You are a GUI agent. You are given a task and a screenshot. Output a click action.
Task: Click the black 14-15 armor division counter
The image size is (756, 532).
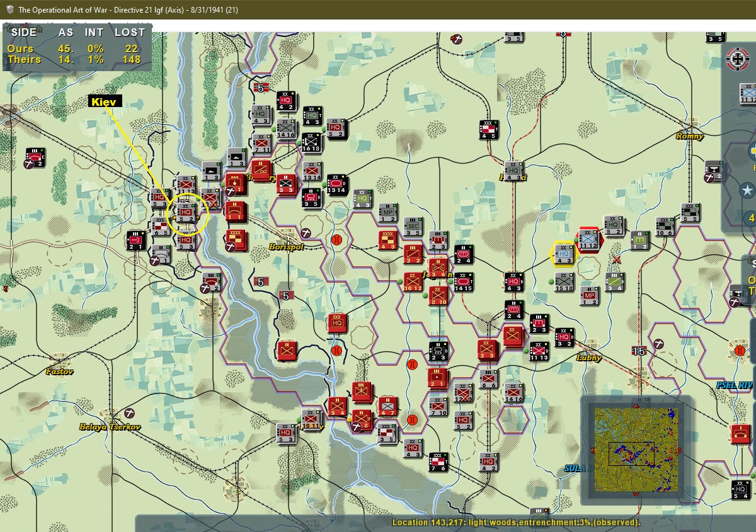click(x=463, y=282)
